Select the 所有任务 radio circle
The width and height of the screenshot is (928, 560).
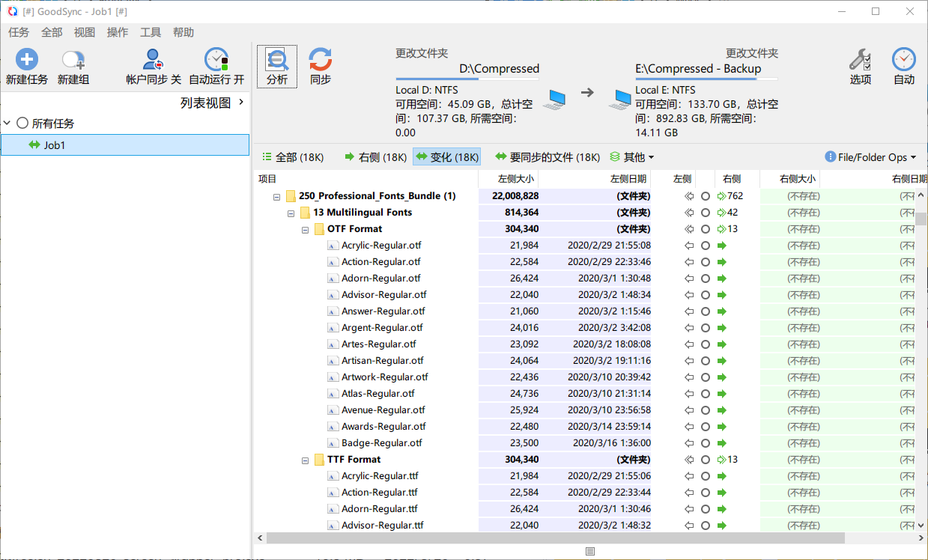pyautogui.click(x=22, y=123)
